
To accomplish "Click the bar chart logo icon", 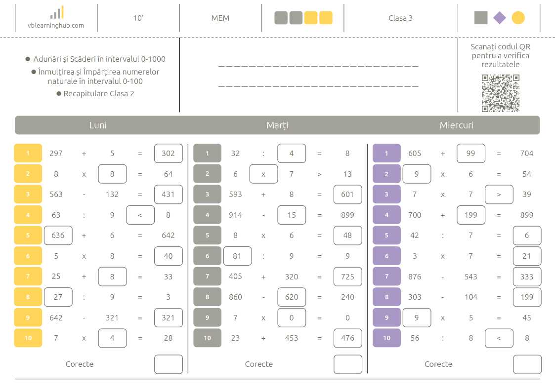I will [56, 13].
